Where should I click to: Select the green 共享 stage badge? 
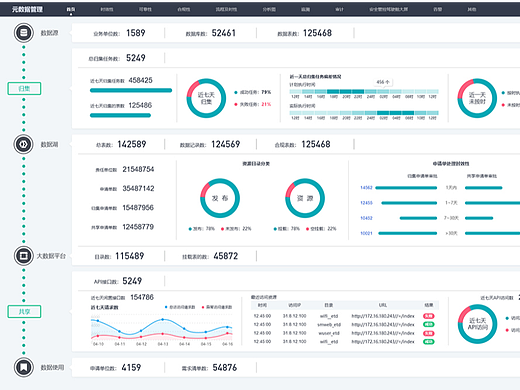24,311
